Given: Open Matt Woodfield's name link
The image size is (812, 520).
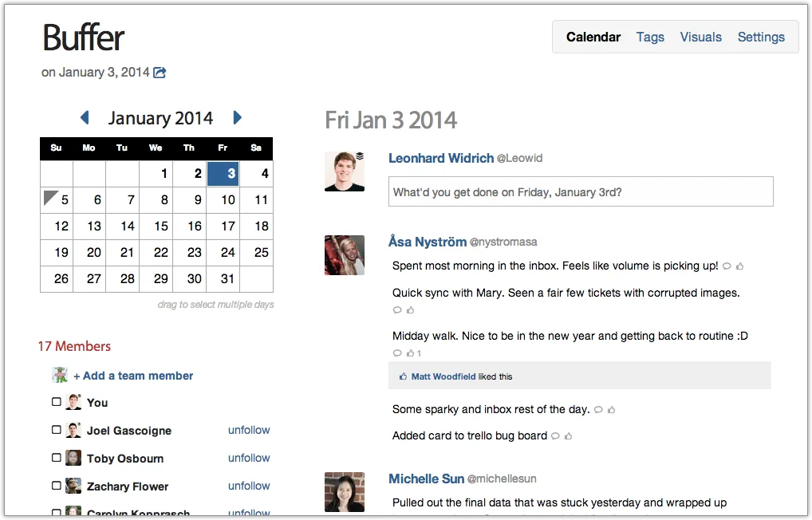Looking at the screenshot, I should pos(443,376).
